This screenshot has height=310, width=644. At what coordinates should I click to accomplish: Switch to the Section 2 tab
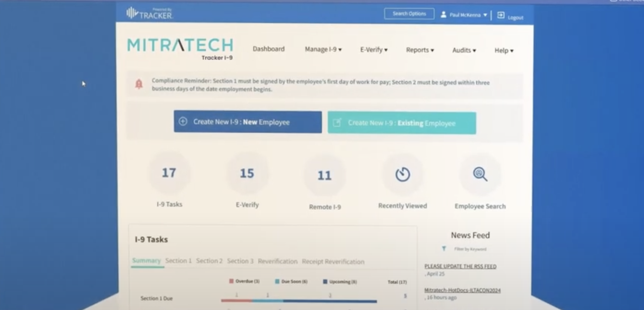pos(209,261)
